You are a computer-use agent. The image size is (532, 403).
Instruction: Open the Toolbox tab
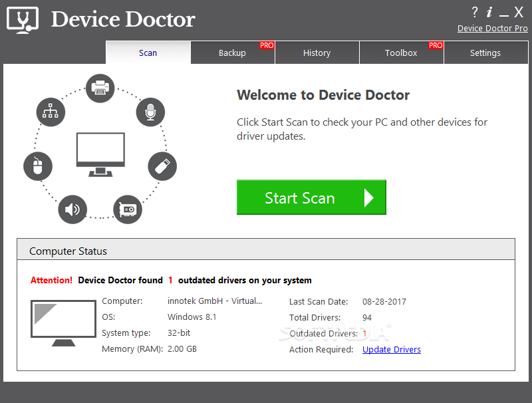(401, 53)
